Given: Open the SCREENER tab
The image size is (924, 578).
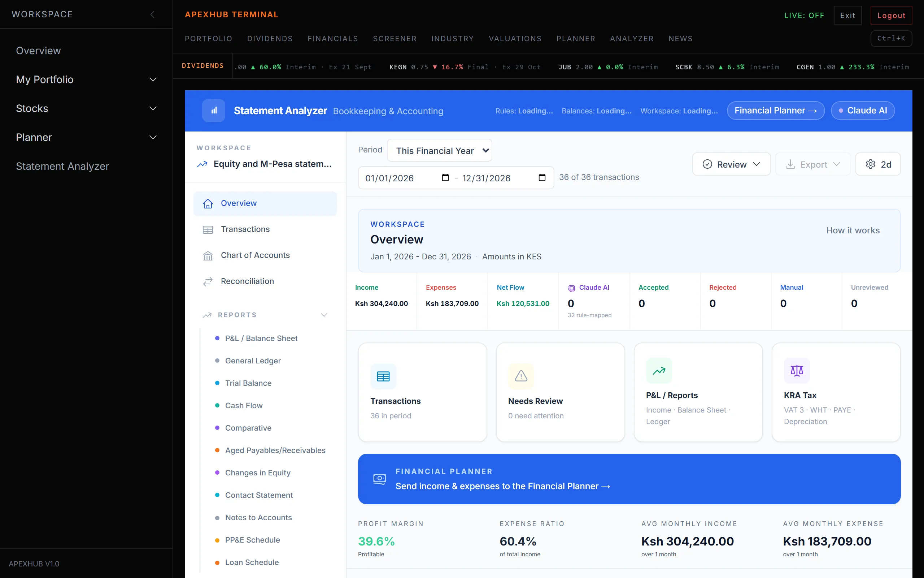Looking at the screenshot, I should [395, 39].
